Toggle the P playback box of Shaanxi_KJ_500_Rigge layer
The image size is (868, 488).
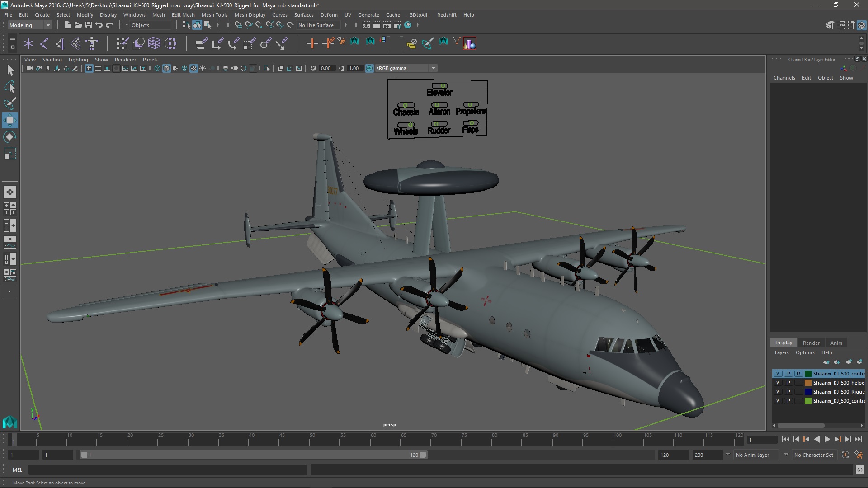(x=788, y=392)
